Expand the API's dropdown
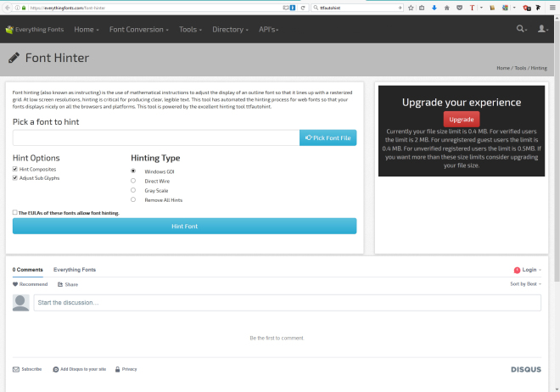Image resolution: width=560 pixels, height=392 pixels. click(269, 30)
